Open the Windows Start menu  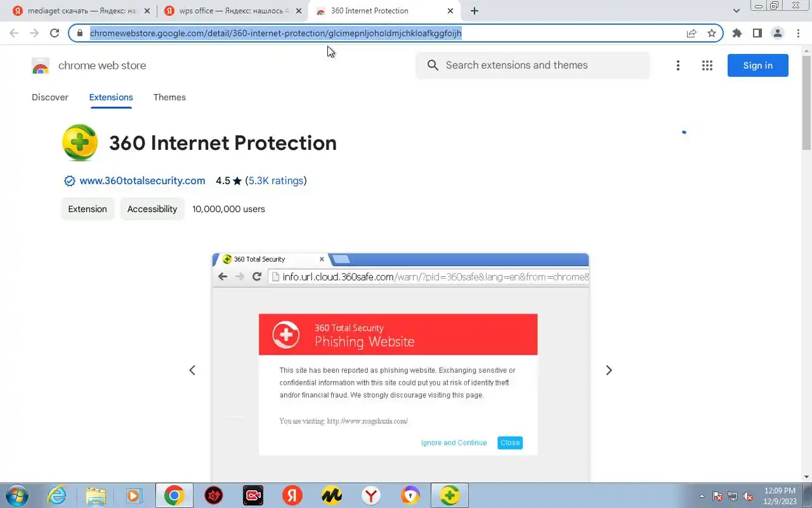point(16,495)
